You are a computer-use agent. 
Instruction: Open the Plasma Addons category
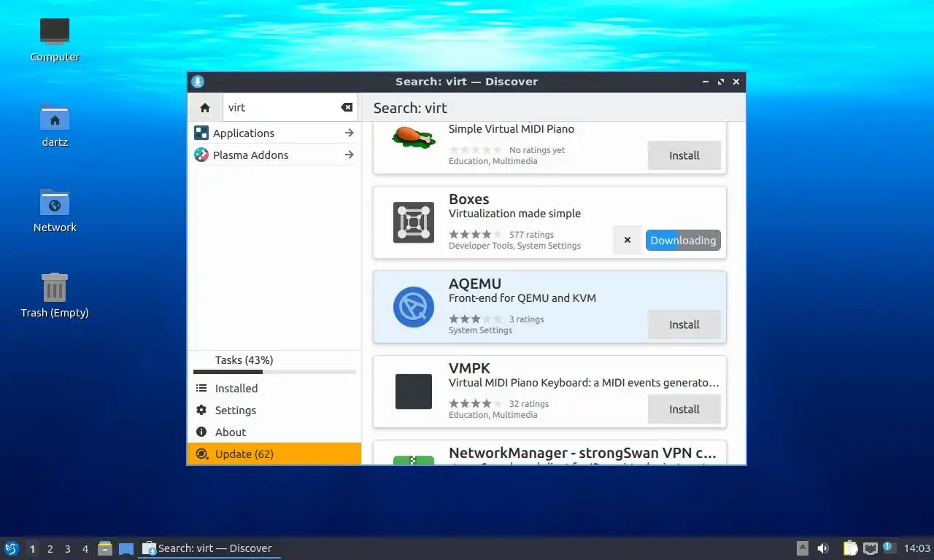pos(274,155)
